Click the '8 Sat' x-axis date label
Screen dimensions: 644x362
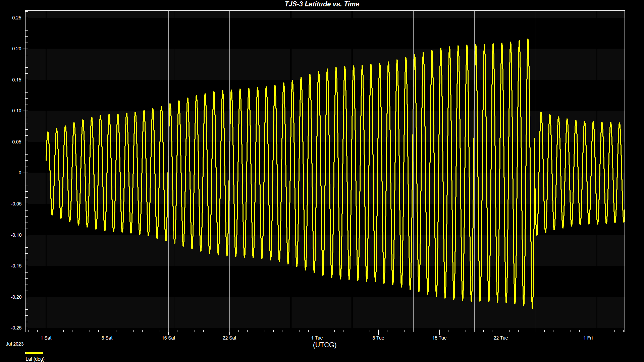(107, 338)
